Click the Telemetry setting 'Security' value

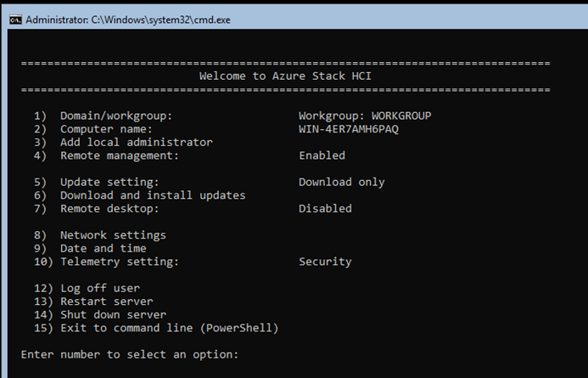[x=325, y=262]
